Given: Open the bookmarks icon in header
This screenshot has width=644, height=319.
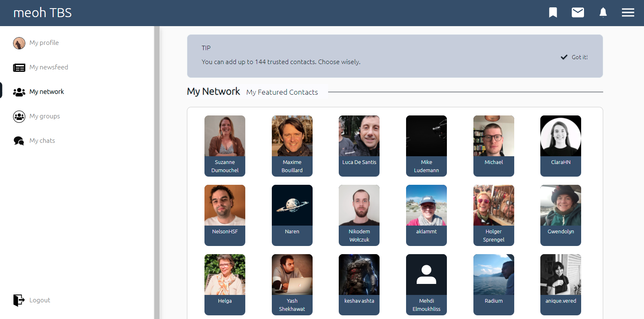Looking at the screenshot, I should tap(553, 13).
